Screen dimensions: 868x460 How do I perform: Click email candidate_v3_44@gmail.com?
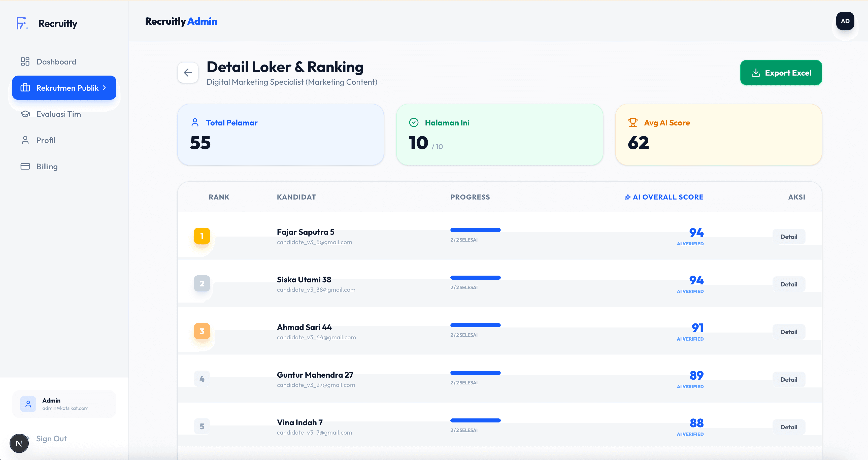click(316, 337)
